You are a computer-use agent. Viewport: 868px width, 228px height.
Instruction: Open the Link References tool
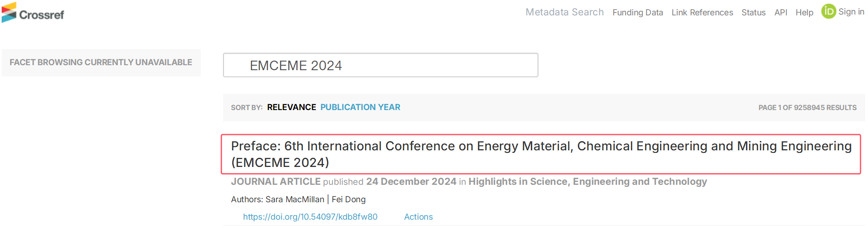702,13
